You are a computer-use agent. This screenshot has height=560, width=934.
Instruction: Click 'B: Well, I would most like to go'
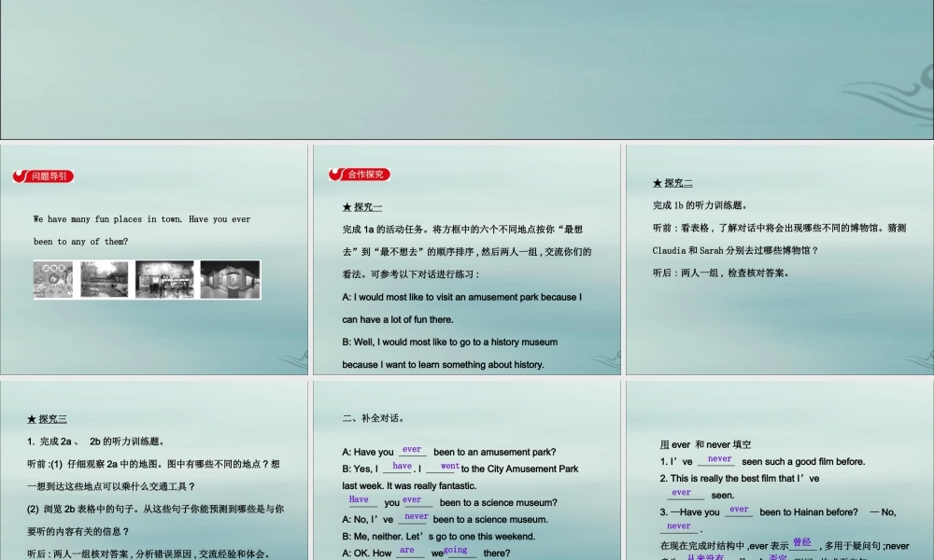pos(450,343)
